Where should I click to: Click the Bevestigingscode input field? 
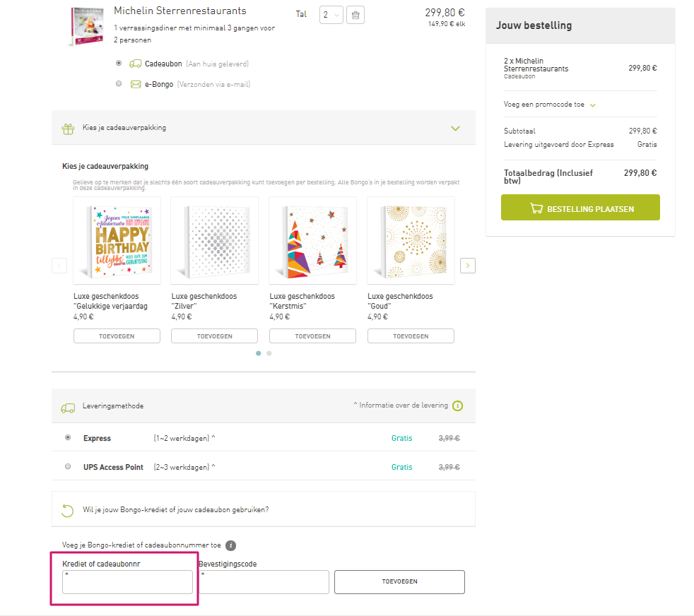pyautogui.click(x=264, y=582)
